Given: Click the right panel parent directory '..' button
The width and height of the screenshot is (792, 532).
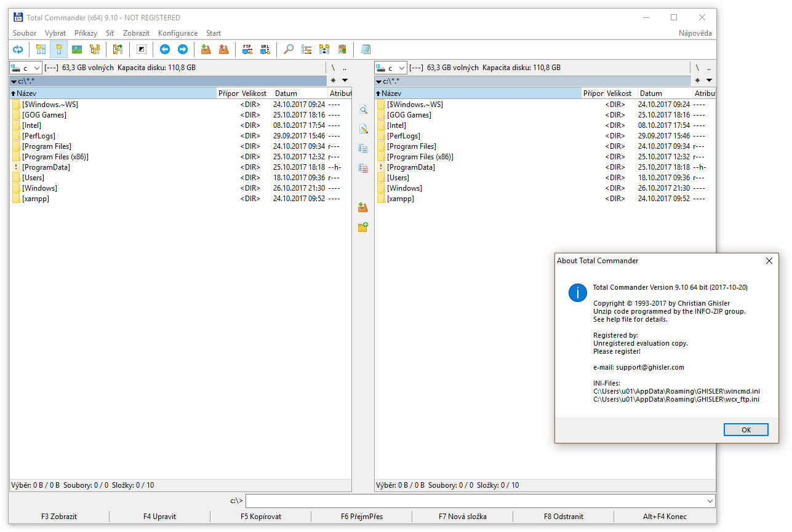Looking at the screenshot, I should [709, 68].
